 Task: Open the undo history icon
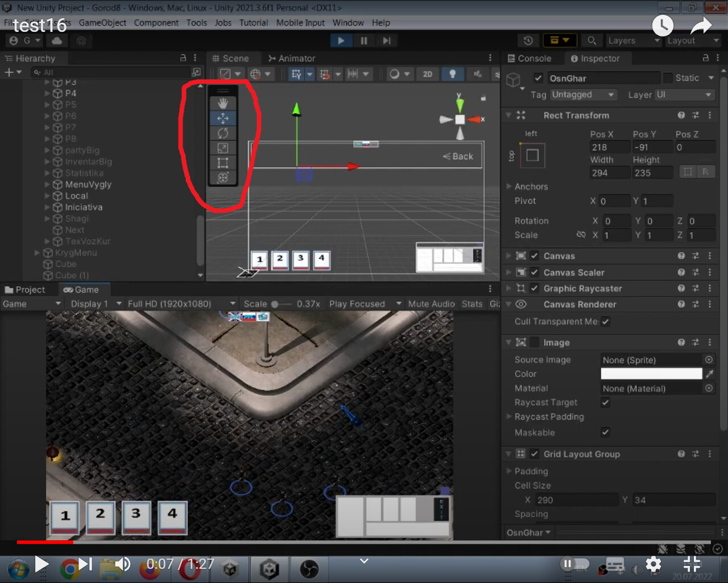pyautogui.click(x=528, y=40)
